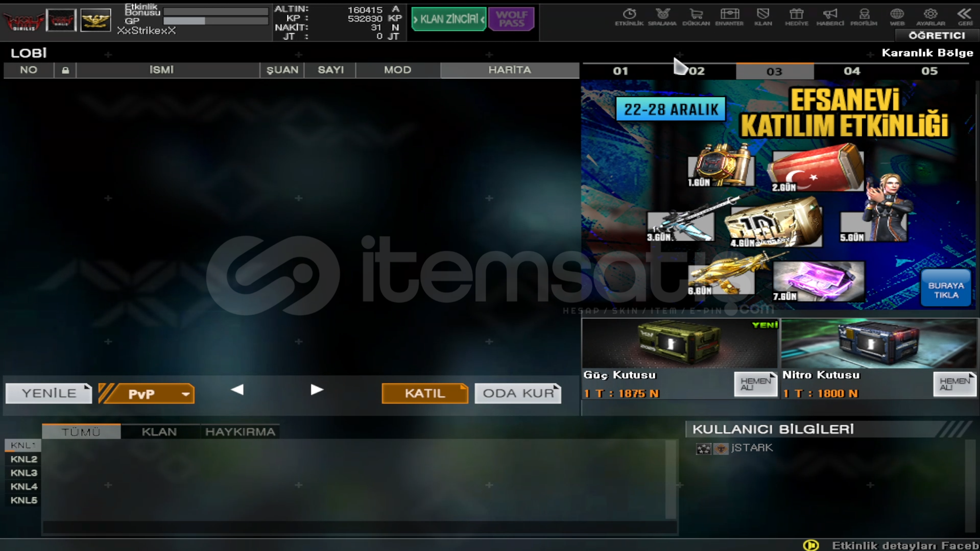The width and height of the screenshot is (980, 551).
Task: Switch to channel KNL5
Action: pos(23,500)
